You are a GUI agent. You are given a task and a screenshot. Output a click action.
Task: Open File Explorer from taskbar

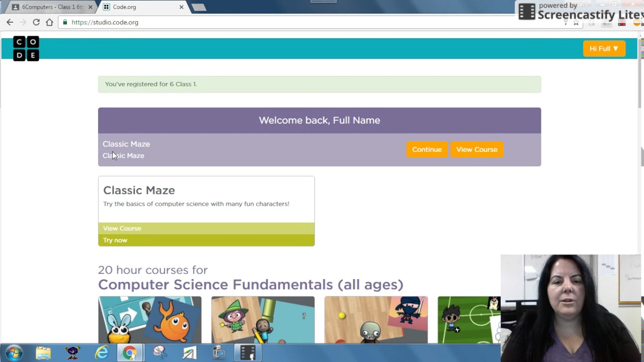(x=43, y=353)
